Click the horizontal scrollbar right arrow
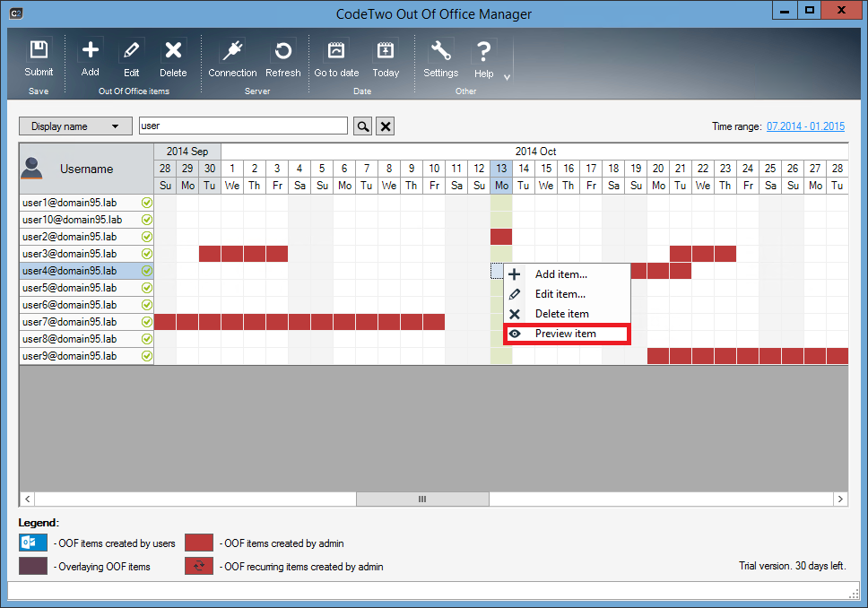The height and width of the screenshot is (608, 868). pos(840,499)
